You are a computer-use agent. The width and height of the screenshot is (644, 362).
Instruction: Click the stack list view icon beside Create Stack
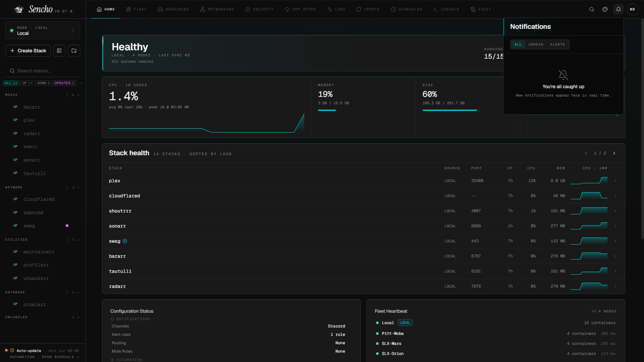pyautogui.click(x=59, y=51)
